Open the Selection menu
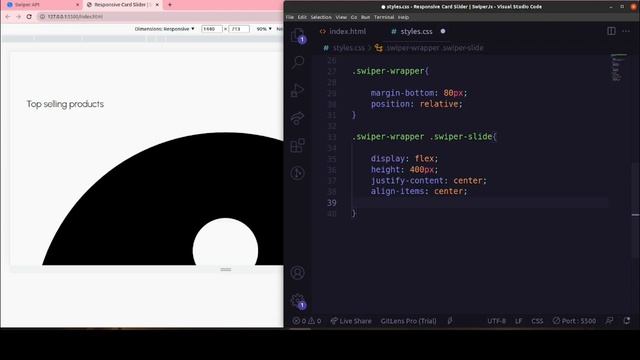640x360 pixels. [321, 17]
